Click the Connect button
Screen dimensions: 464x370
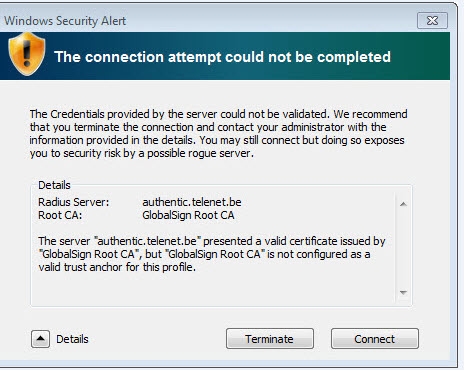click(x=375, y=339)
